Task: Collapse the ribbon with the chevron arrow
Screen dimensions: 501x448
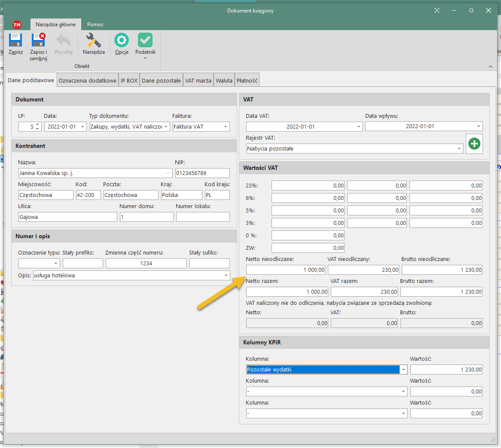Action: pyautogui.click(x=491, y=67)
